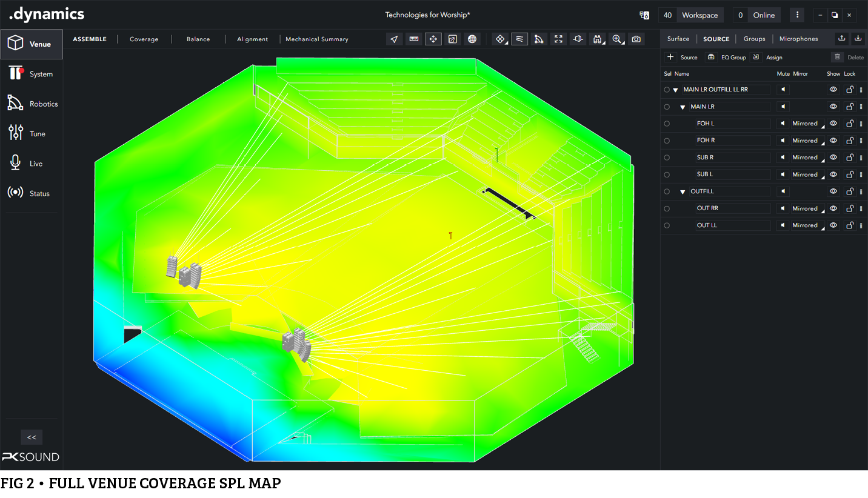Click the EQ Group icon
The width and height of the screenshot is (868, 498).
[x=712, y=57]
